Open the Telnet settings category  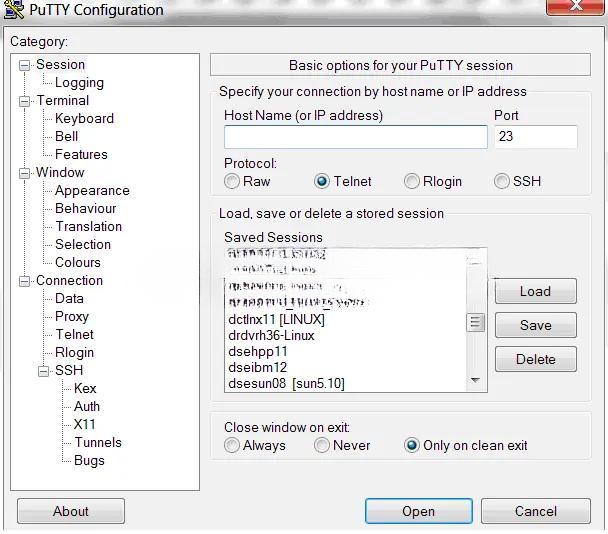pos(74,334)
